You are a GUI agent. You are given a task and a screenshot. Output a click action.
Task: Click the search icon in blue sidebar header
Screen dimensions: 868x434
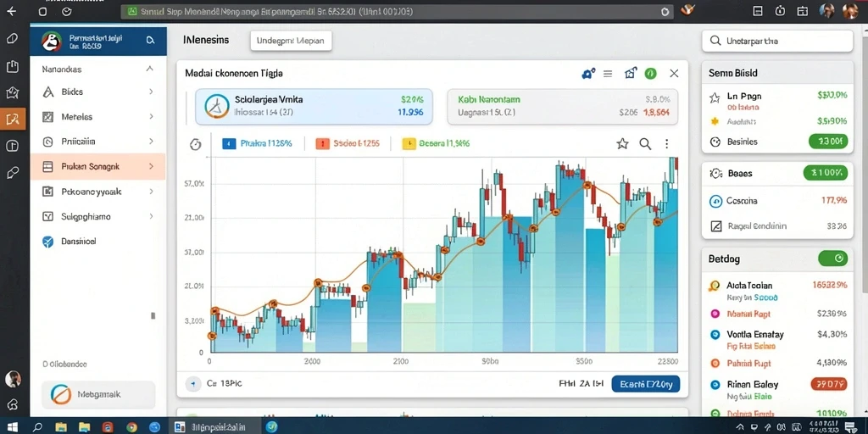coord(149,41)
